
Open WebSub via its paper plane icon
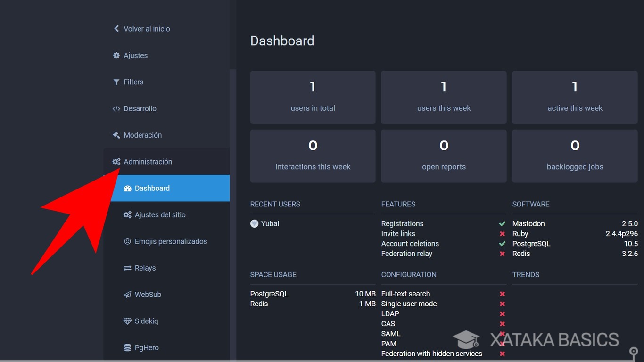(127, 294)
